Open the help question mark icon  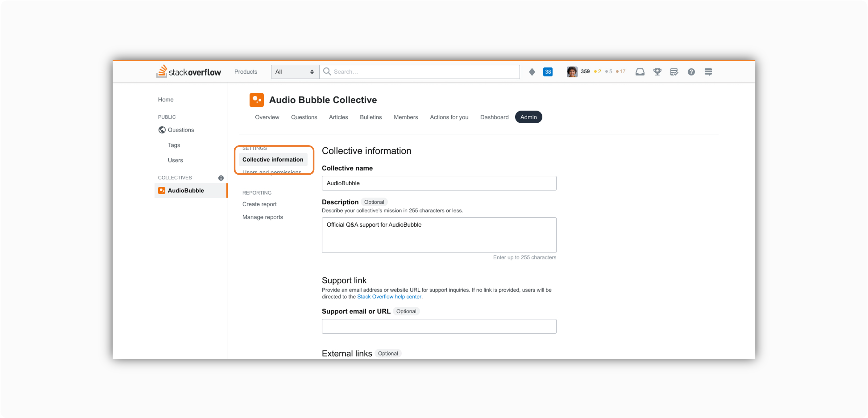pos(691,72)
